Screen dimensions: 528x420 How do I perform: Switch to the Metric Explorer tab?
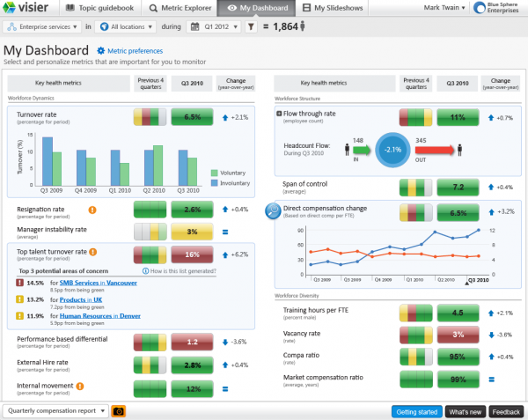click(180, 8)
